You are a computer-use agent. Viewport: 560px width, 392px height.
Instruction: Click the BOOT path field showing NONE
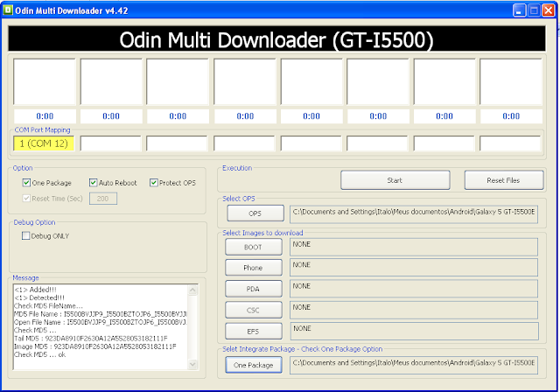coord(414,247)
